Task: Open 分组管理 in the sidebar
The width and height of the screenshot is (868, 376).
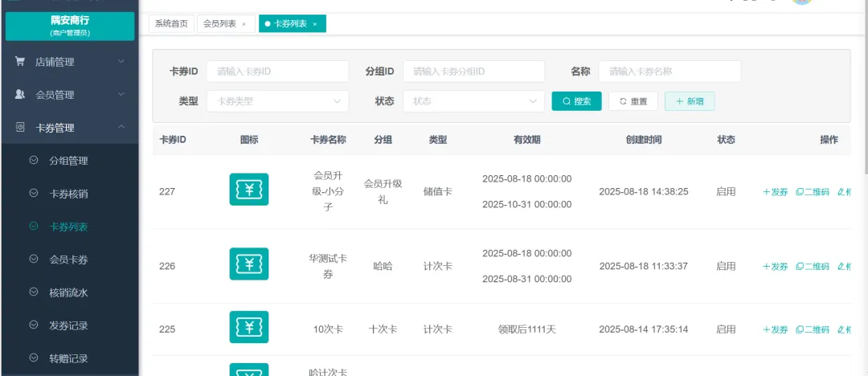Action: [x=68, y=161]
